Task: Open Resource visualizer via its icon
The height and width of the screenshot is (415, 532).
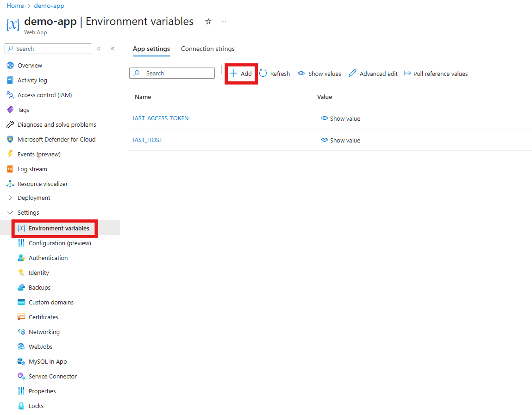Action: pos(11,184)
